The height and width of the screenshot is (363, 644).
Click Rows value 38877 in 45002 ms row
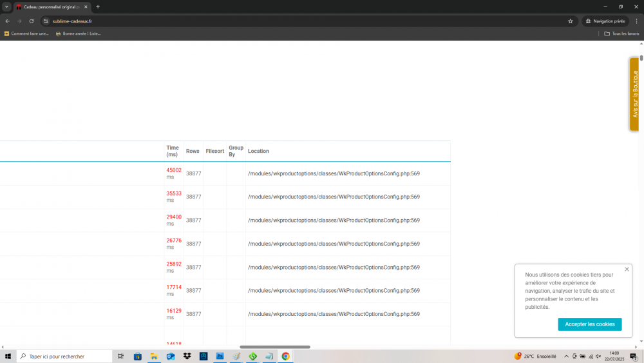click(193, 173)
